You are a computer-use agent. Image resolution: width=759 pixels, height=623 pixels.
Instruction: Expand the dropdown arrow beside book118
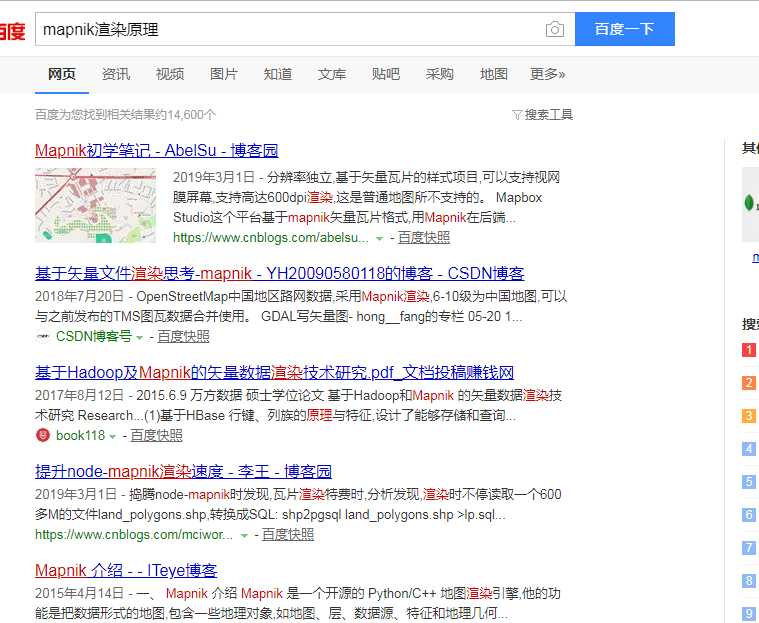pyautogui.click(x=113, y=437)
